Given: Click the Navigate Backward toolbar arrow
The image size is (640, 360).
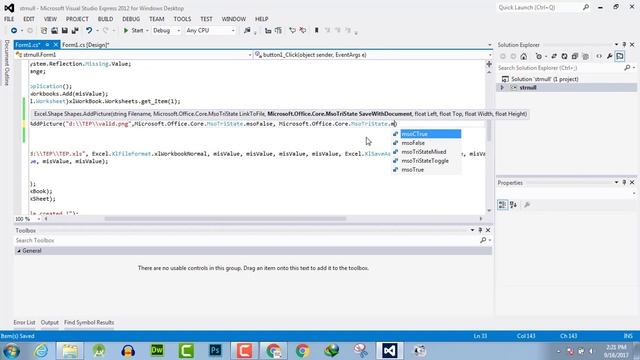Looking at the screenshot, I should tap(14, 31).
